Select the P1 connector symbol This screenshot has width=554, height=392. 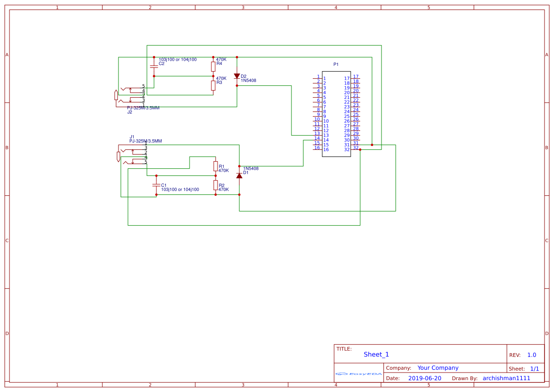tap(336, 114)
